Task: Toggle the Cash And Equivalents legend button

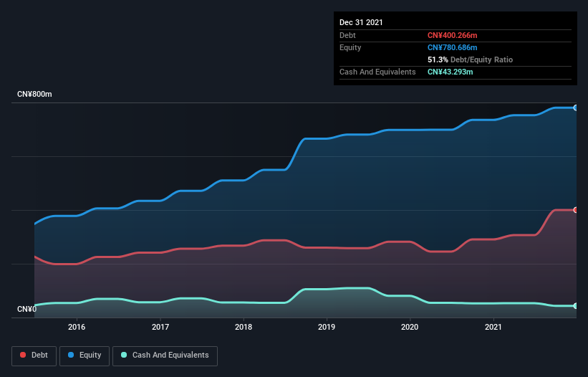Action: (x=165, y=356)
